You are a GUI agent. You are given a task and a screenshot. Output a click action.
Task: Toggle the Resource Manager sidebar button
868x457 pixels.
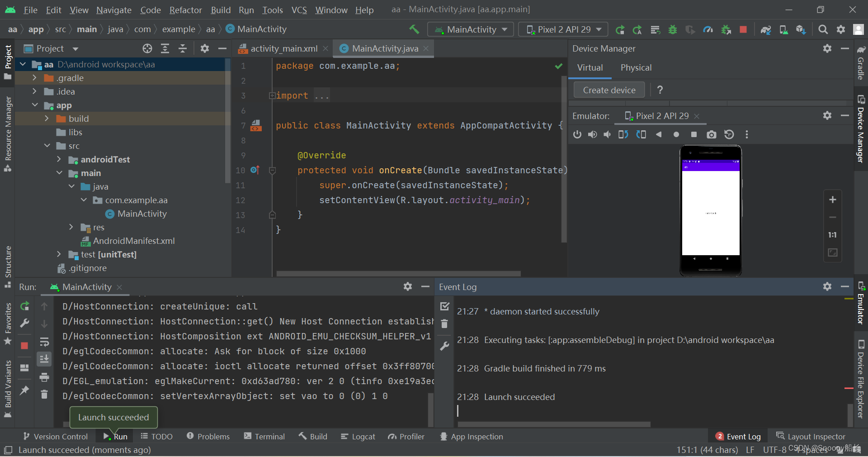click(8, 134)
